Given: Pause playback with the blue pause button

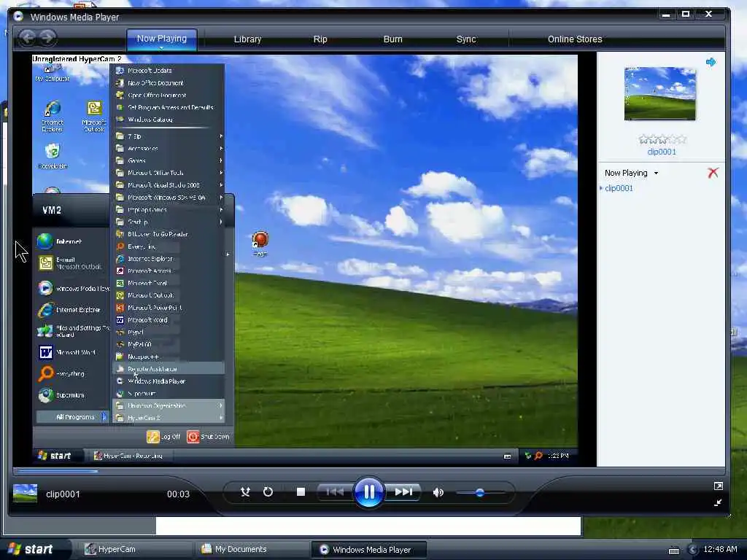Looking at the screenshot, I should (x=368, y=492).
